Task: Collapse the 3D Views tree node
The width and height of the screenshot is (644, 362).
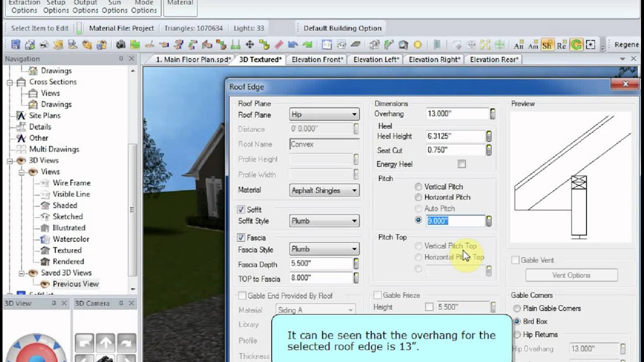Action: click(10, 161)
